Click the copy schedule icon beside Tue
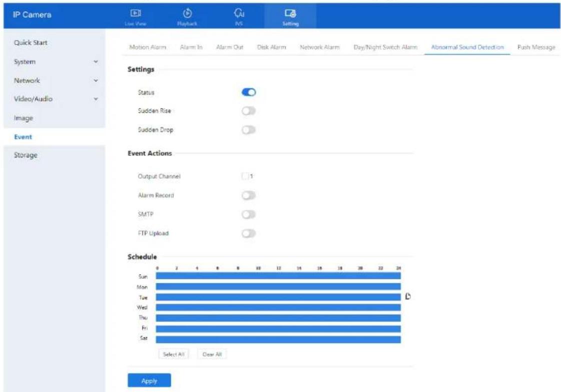 point(408,296)
